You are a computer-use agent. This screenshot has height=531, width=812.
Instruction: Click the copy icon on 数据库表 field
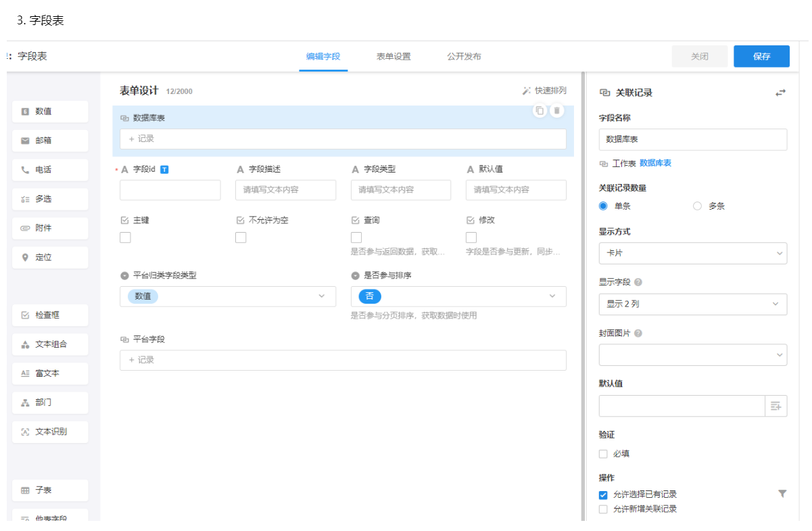(540, 110)
